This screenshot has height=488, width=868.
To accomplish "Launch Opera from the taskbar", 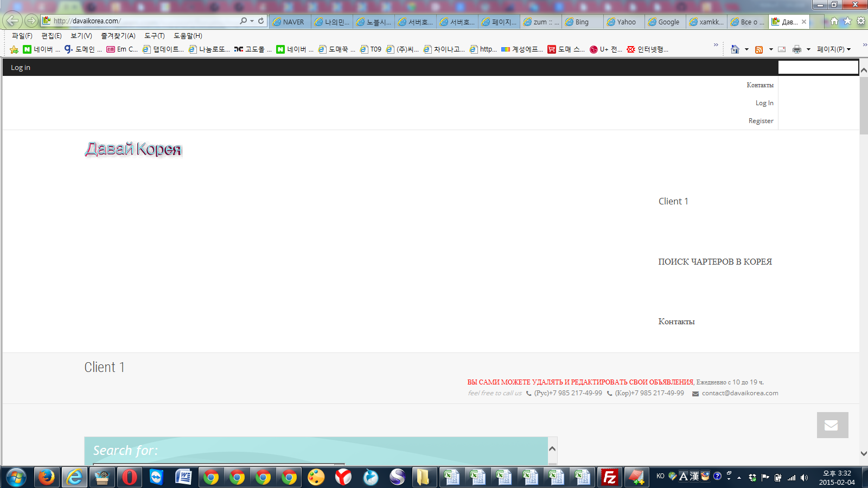I will tap(130, 477).
